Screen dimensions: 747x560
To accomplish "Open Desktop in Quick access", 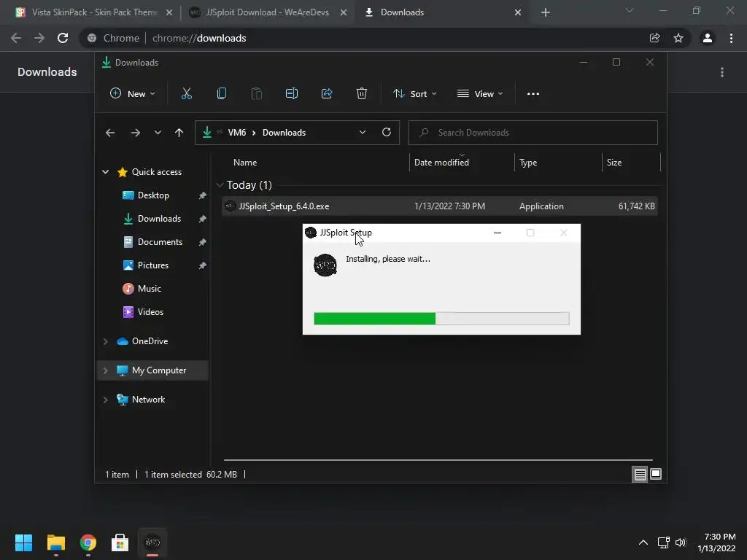I will (153, 195).
